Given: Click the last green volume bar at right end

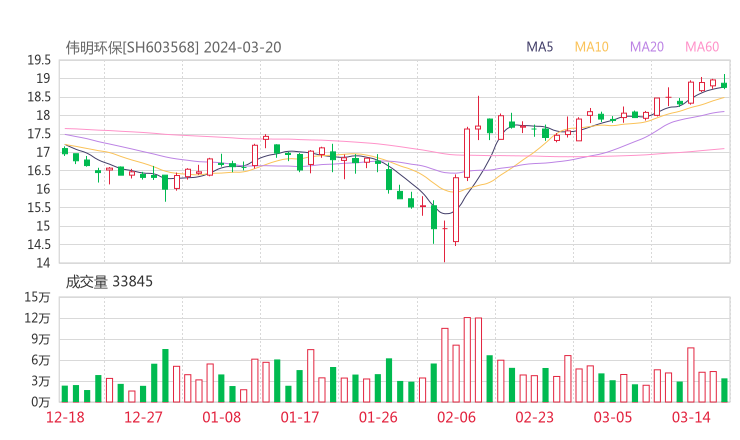Looking at the screenshot, I should point(724,390).
